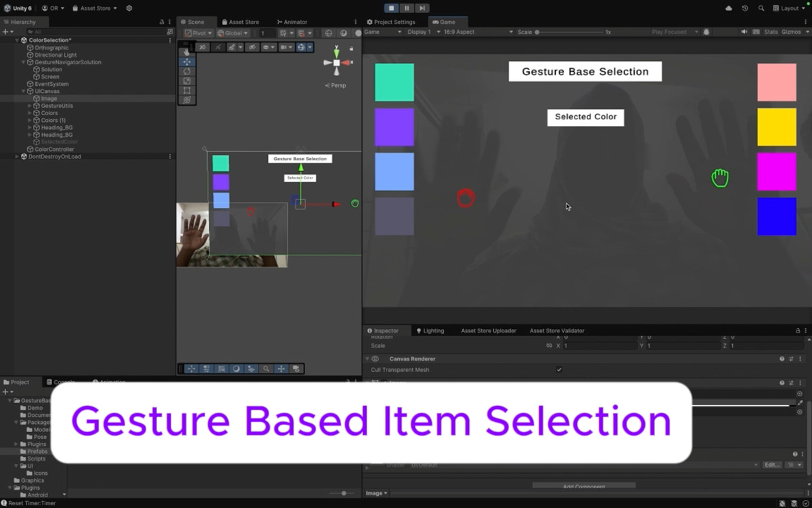Step one frame forward
This screenshot has height=508, width=812.
coord(422,8)
